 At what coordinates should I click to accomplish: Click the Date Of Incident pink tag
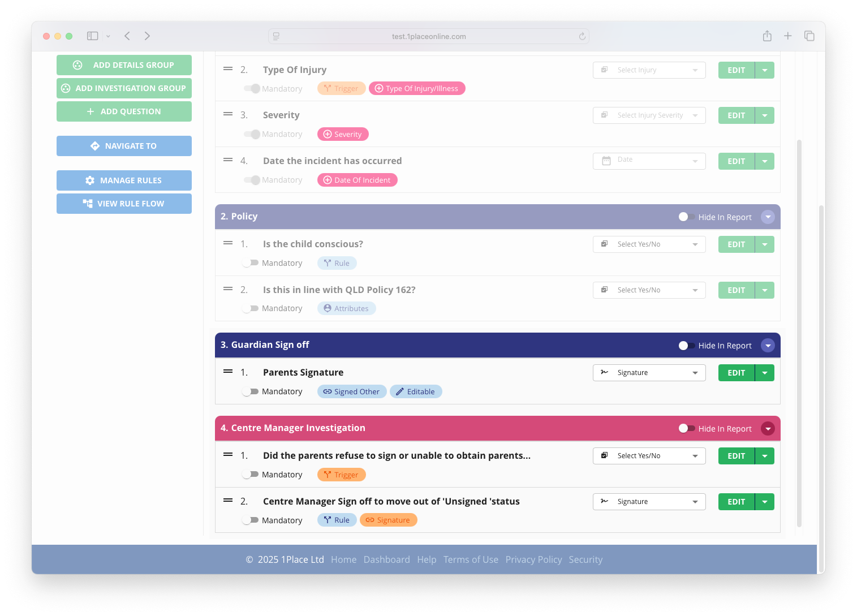(357, 180)
